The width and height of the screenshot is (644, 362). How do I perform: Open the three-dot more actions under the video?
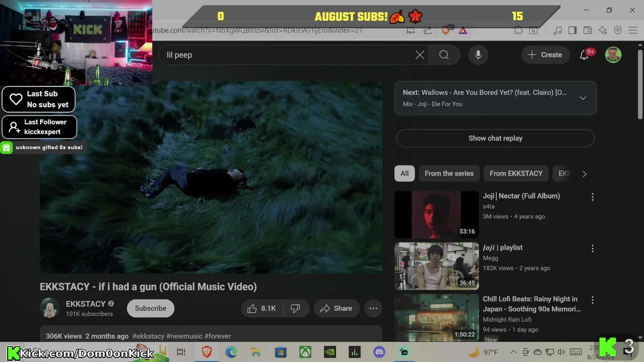373,308
